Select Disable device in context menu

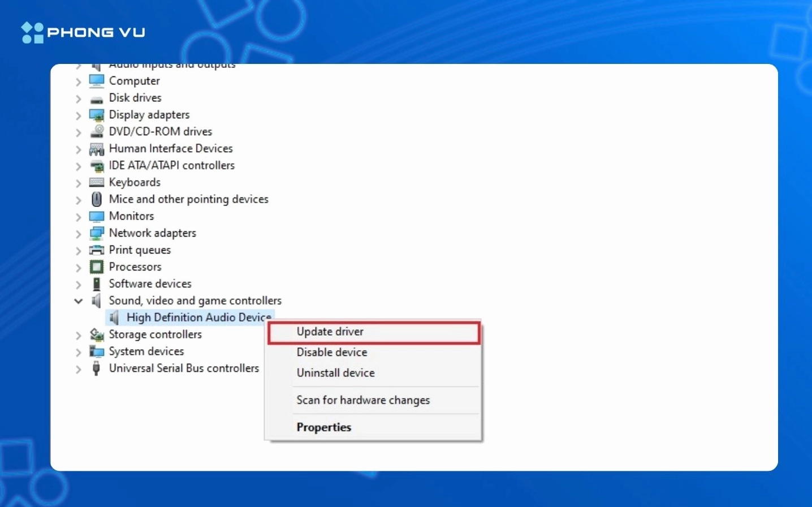click(x=374, y=353)
